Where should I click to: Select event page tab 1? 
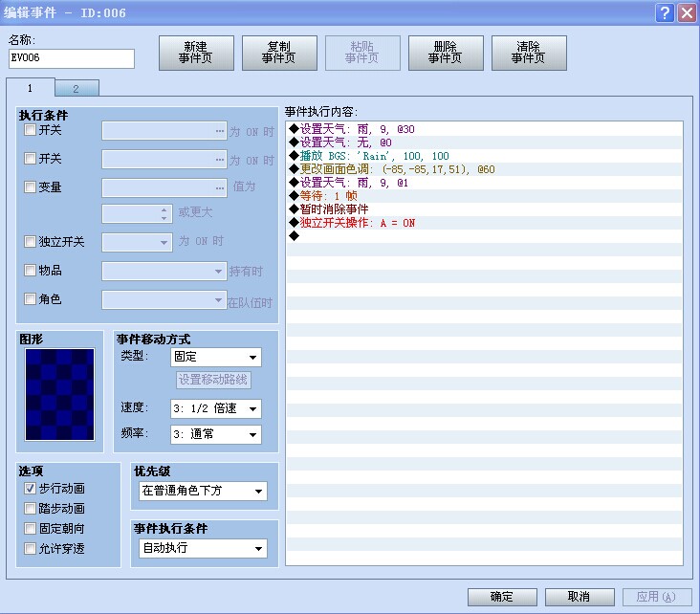pos(31,88)
